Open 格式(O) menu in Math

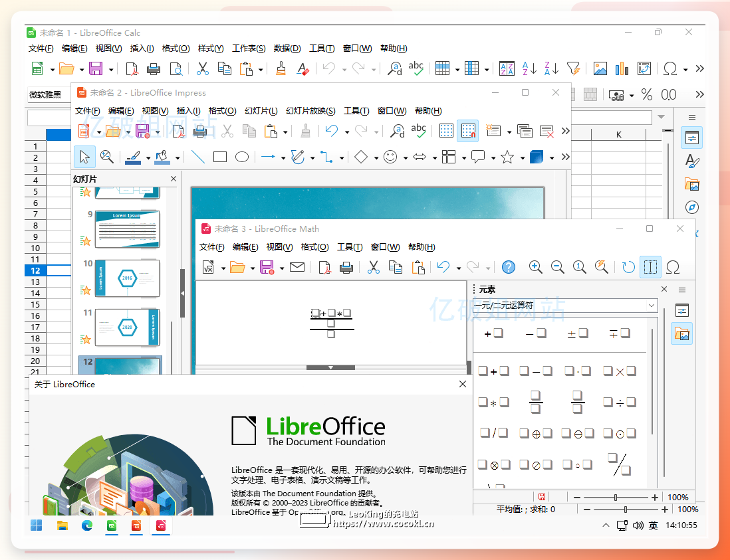click(x=314, y=247)
